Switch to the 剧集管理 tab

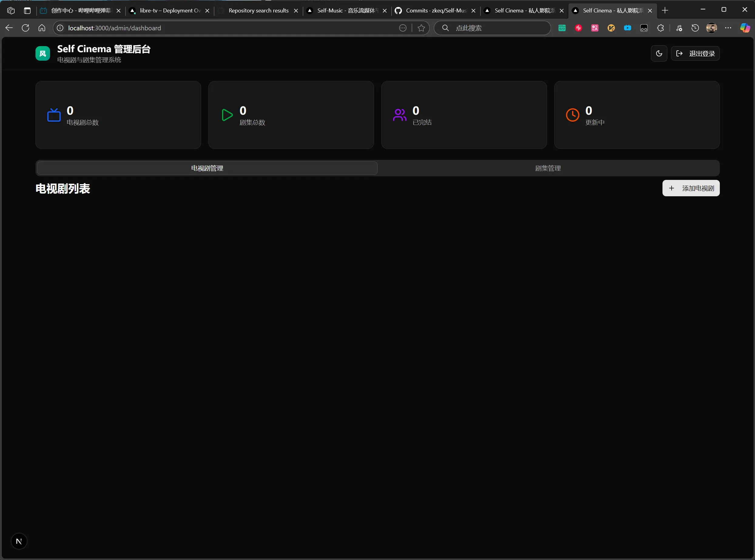click(x=548, y=168)
